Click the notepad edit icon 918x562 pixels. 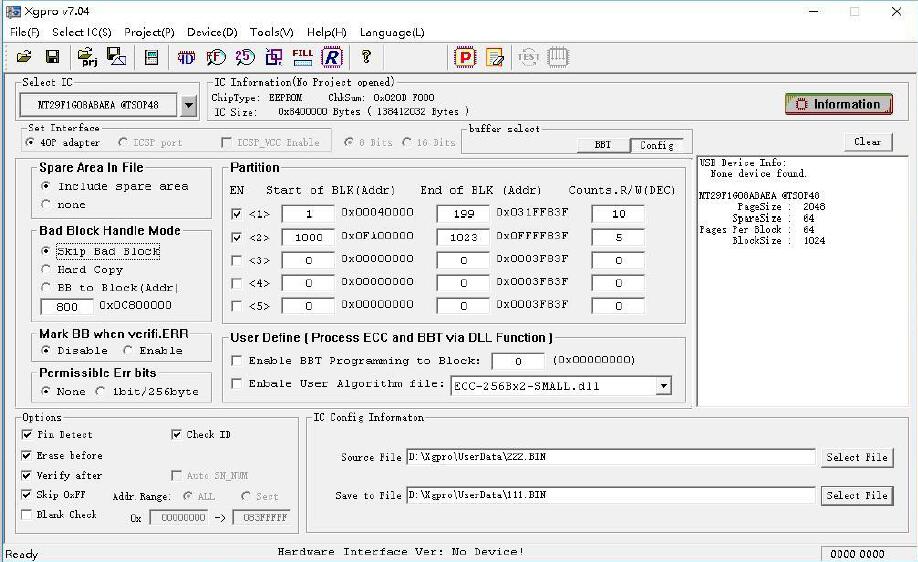click(x=495, y=57)
